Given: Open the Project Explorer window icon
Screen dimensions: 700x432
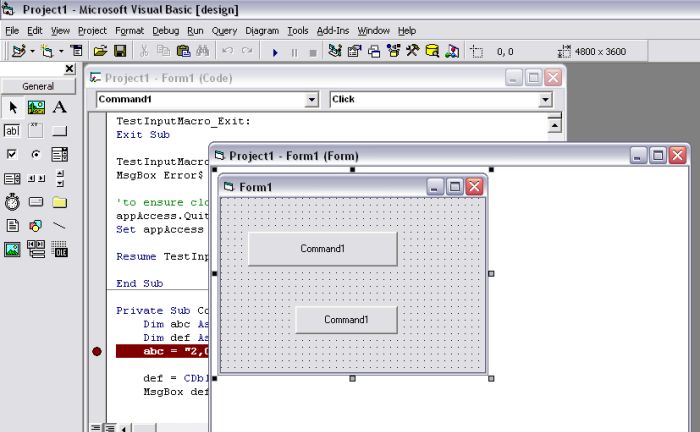Looking at the screenshot, I should tap(335, 51).
